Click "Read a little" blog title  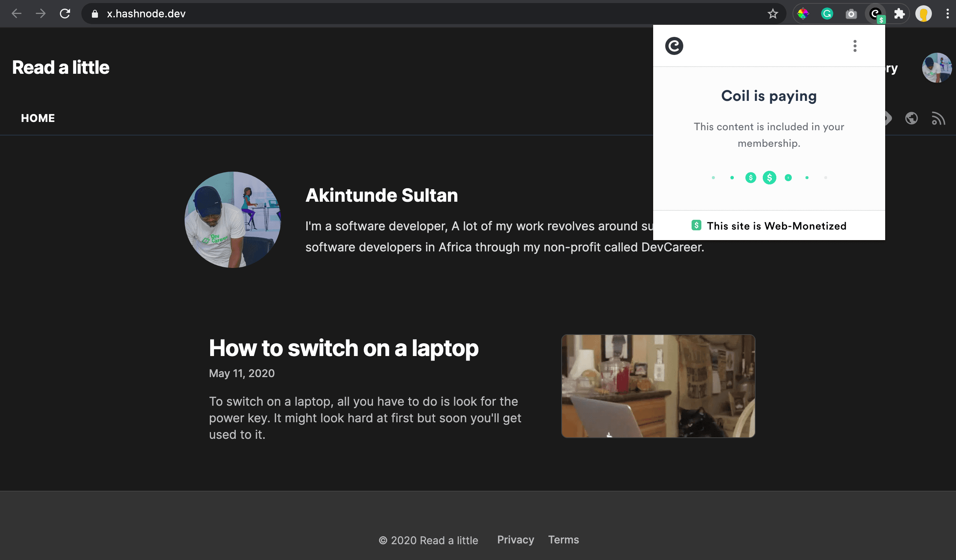tap(61, 67)
